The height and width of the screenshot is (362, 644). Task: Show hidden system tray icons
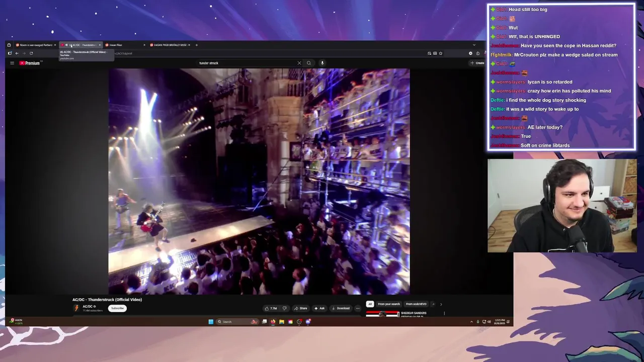[471, 322]
